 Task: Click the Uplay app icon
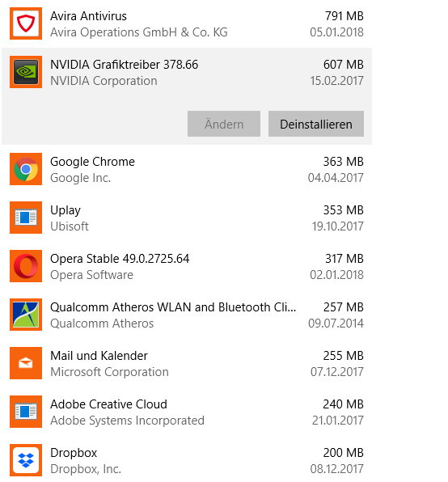(x=26, y=218)
